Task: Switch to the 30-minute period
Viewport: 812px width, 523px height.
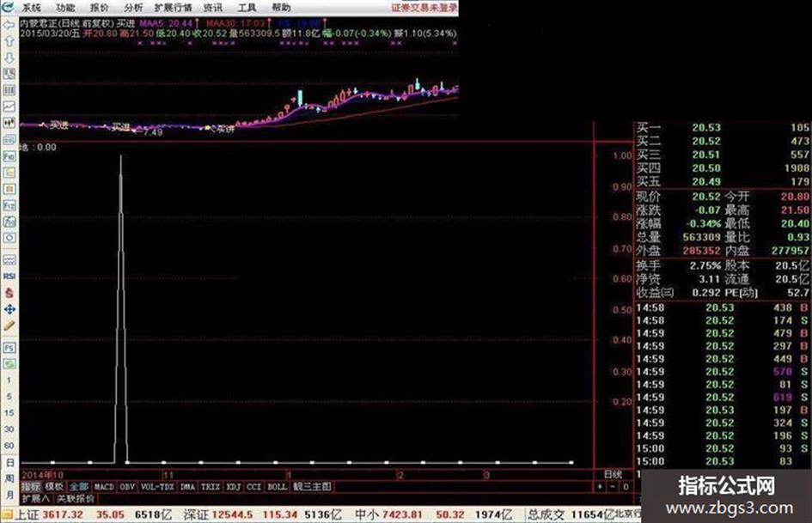Action: tap(9, 429)
